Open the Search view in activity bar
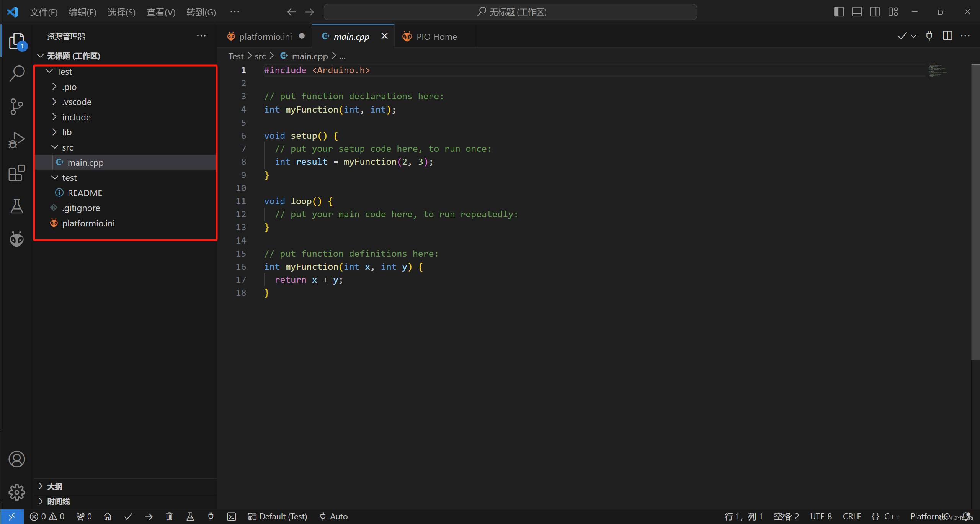Screen dimensions: 980x524 click(x=16, y=73)
